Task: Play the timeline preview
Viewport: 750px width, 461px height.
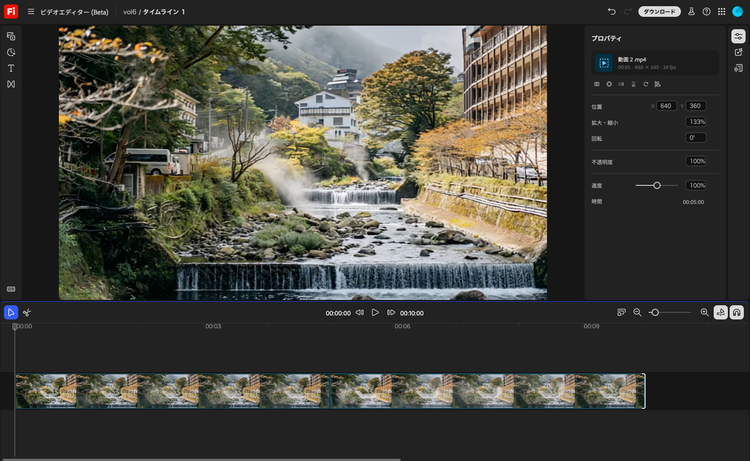Action: click(x=376, y=312)
